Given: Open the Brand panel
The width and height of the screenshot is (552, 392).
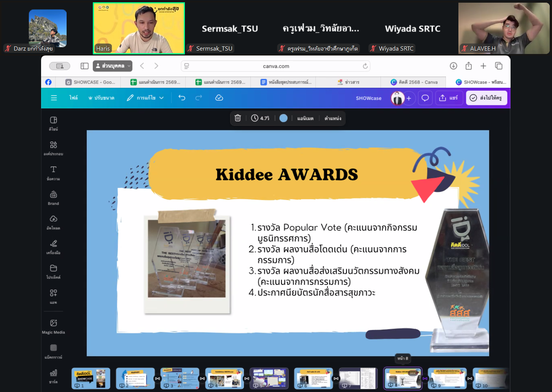Looking at the screenshot, I should click(53, 198).
